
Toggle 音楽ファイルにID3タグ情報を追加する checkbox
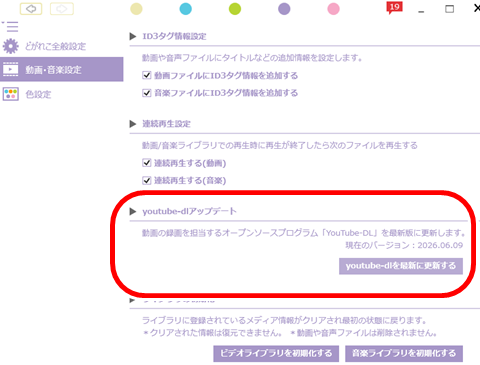(147, 93)
